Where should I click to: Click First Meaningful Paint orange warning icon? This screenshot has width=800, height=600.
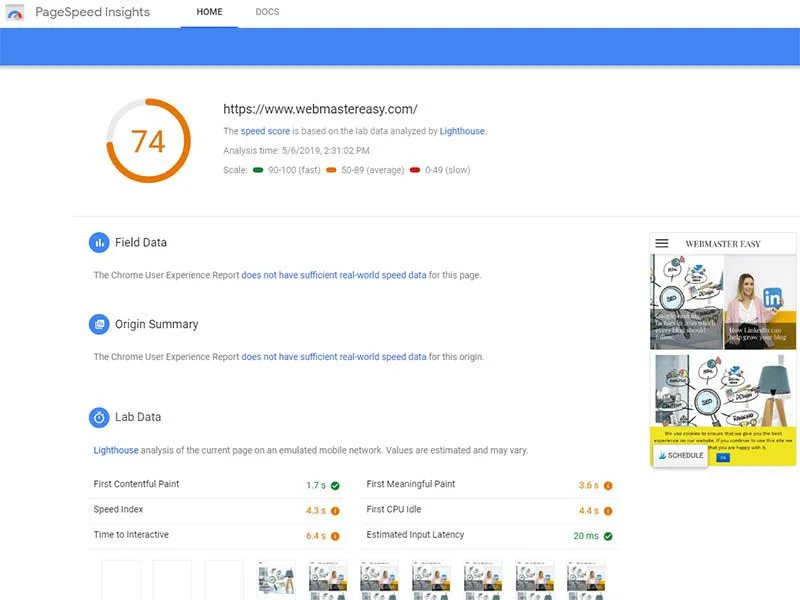(608, 486)
